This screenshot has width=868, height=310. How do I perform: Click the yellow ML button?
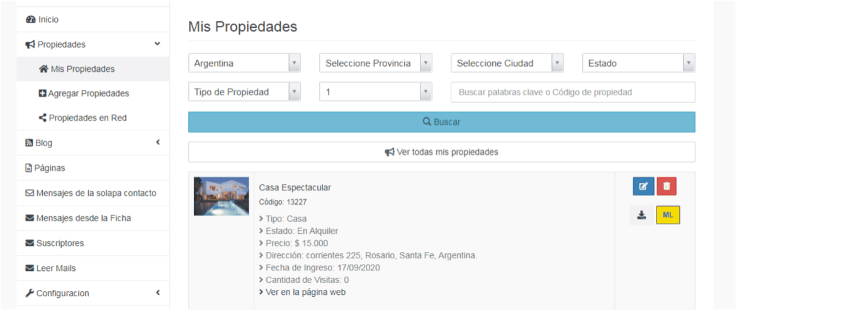pyautogui.click(x=668, y=215)
